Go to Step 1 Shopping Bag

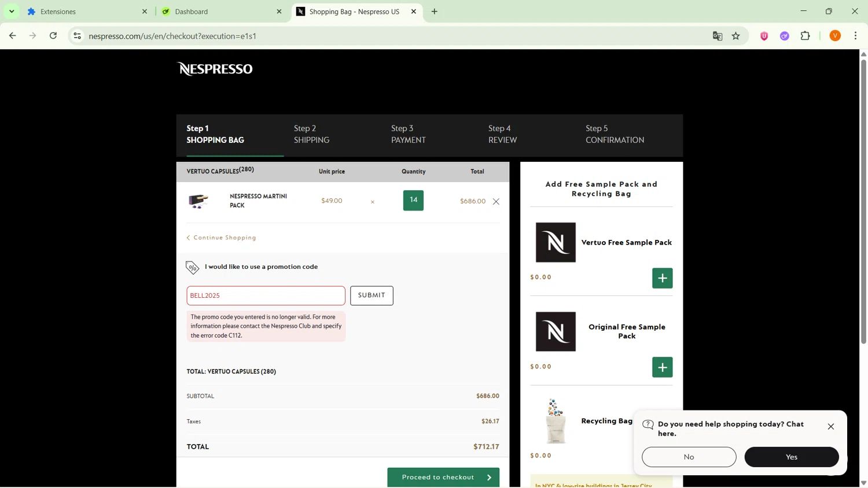(215, 134)
